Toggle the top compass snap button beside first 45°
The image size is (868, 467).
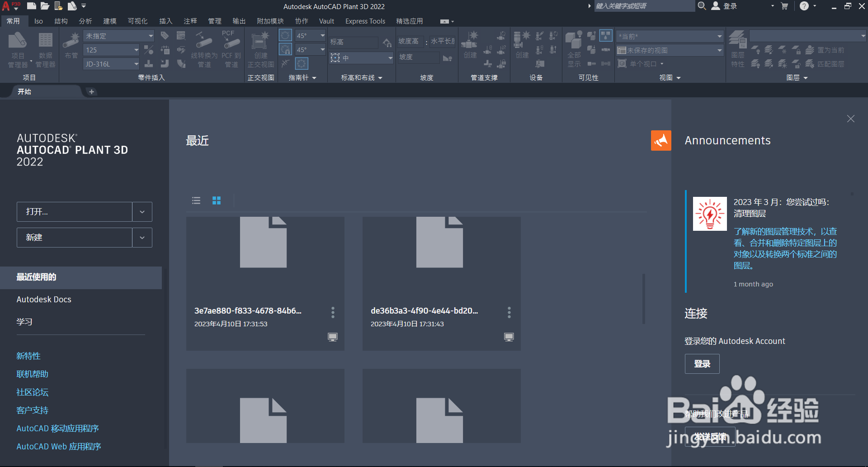pos(285,36)
